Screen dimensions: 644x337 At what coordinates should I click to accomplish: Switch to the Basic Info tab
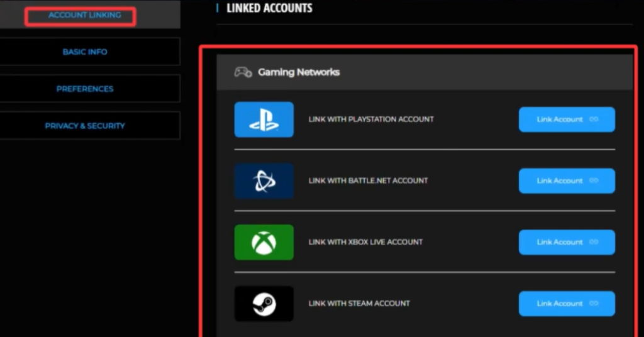(x=85, y=52)
